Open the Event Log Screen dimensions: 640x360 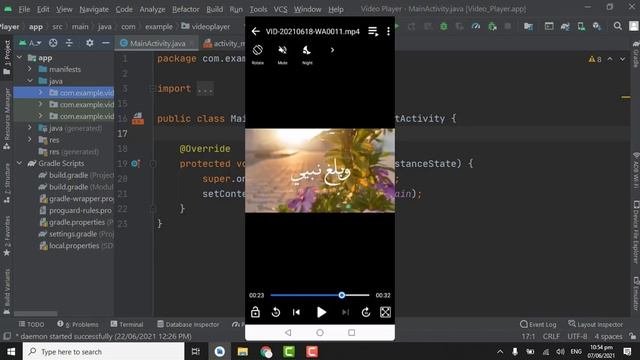tap(538, 324)
